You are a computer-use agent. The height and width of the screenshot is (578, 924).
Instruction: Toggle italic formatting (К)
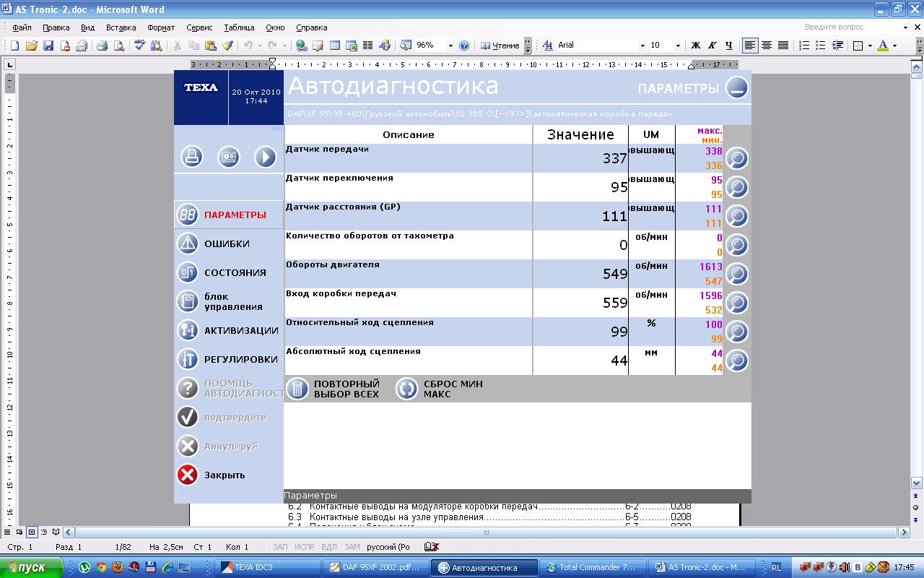712,46
